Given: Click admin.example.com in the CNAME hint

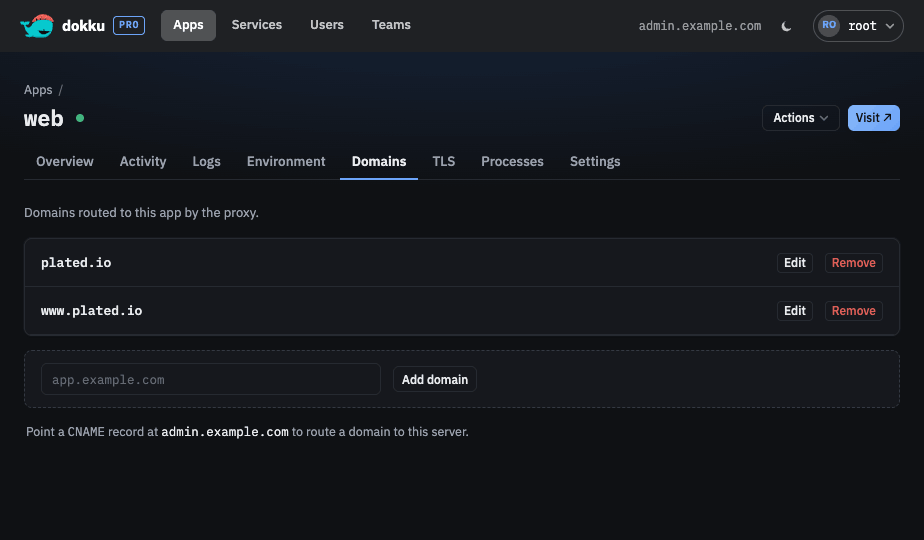Looking at the screenshot, I should [225, 432].
